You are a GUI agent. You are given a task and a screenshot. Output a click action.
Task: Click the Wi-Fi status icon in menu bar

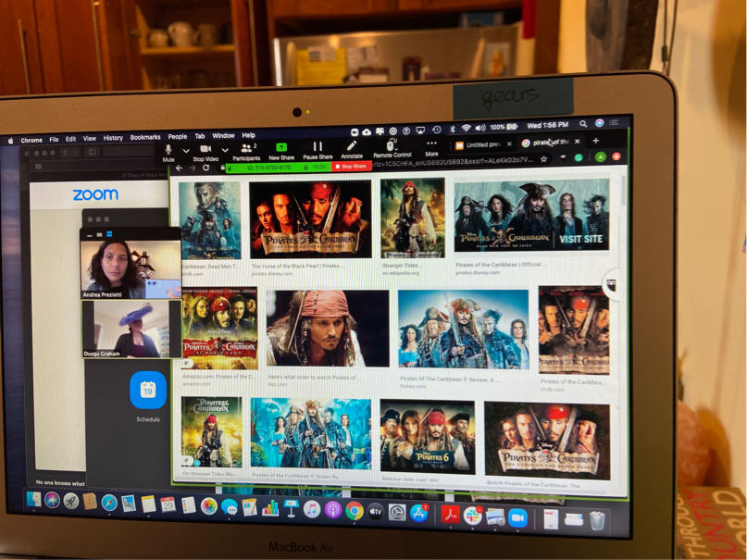[x=467, y=128]
